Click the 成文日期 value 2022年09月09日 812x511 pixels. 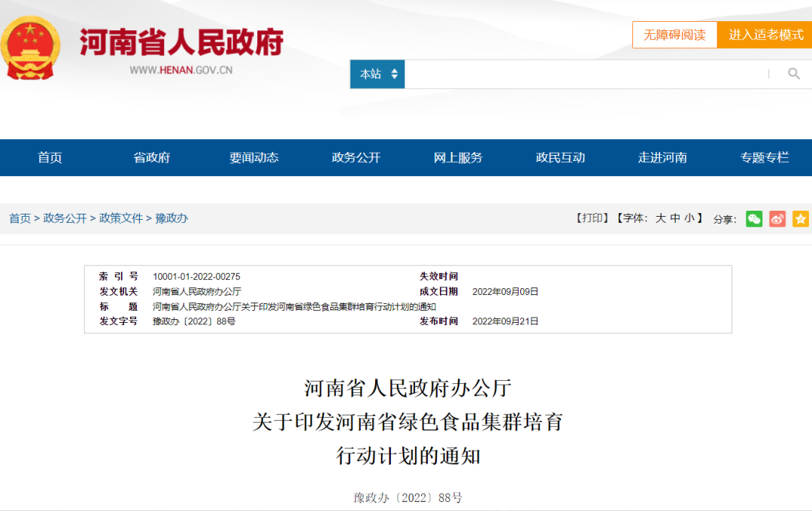coord(505,292)
